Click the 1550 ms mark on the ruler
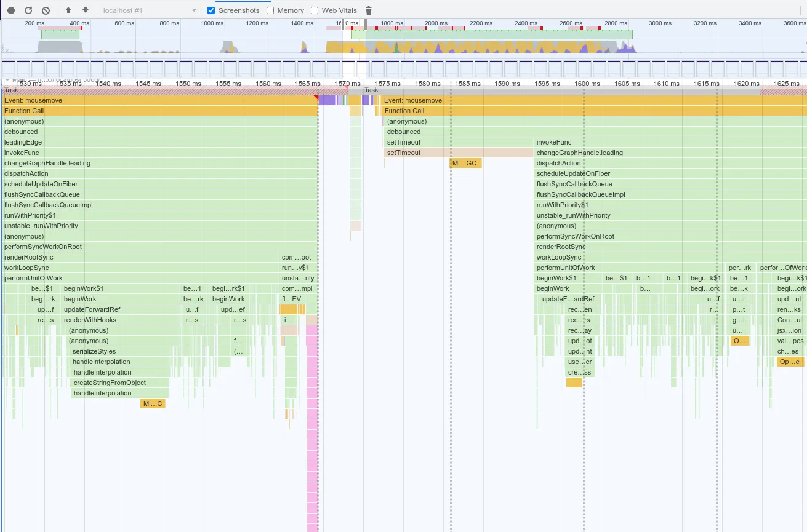The width and height of the screenshot is (807, 532). pyautogui.click(x=188, y=84)
